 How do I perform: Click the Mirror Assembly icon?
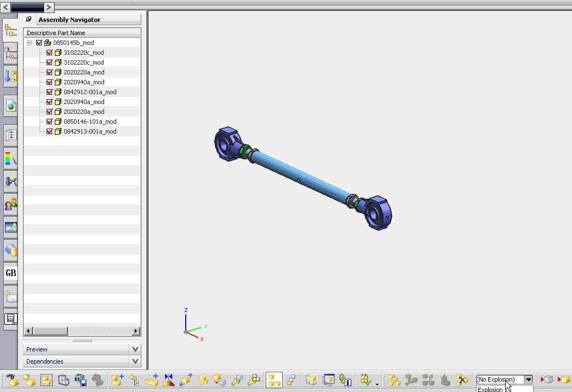click(169, 380)
